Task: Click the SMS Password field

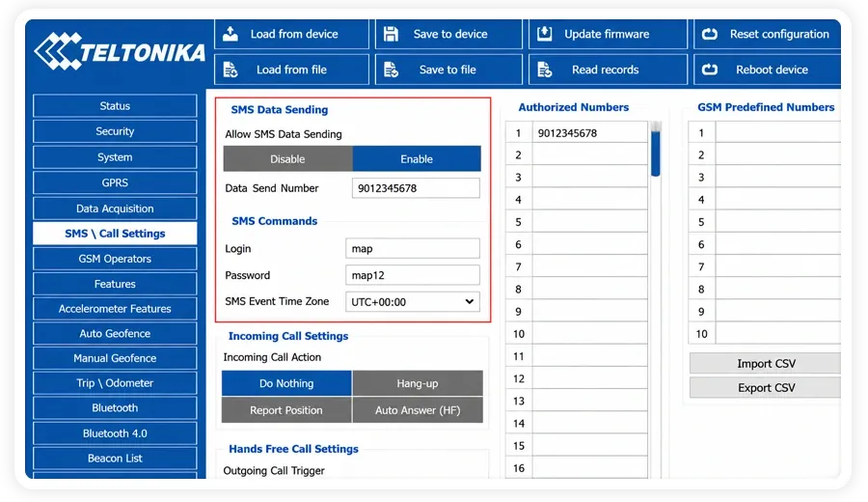Action: pyautogui.click(x=413, y=275)
